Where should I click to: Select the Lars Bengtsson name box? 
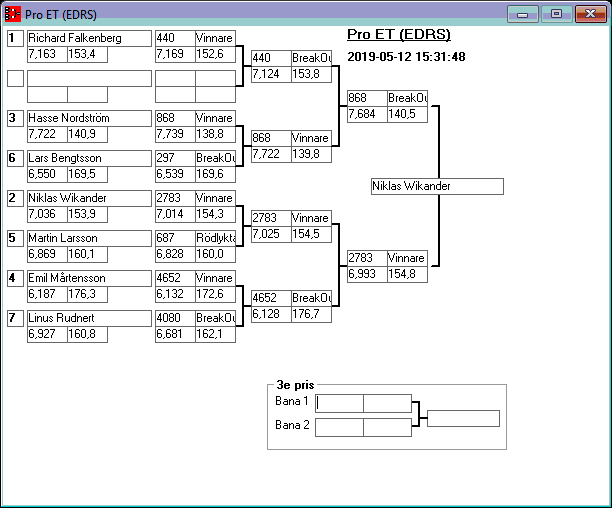click(x=88, y=158)
